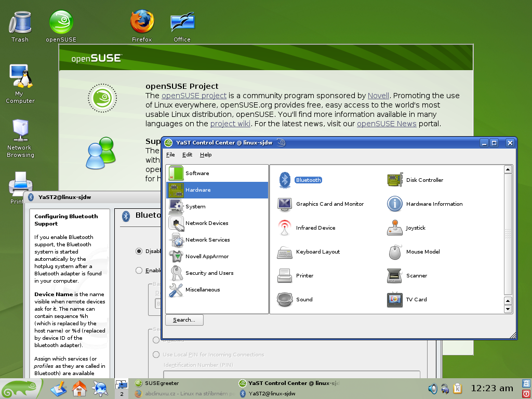Click the printer status tray icon
The height and width of the screenshot is (399, 532).
tap(445, 389)
